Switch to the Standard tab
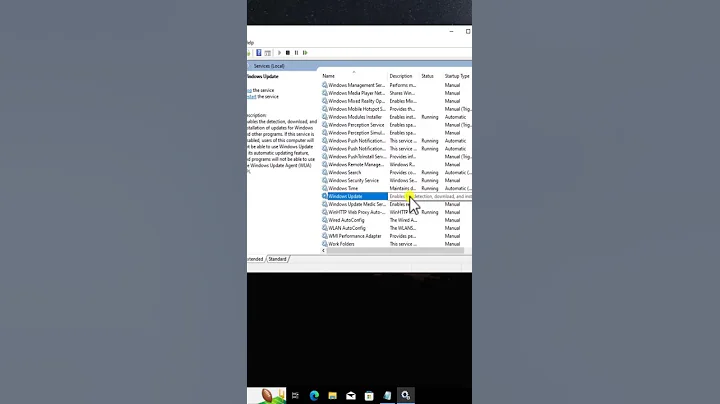This screenshot has width=720, height=404. (x=277, y=259)
